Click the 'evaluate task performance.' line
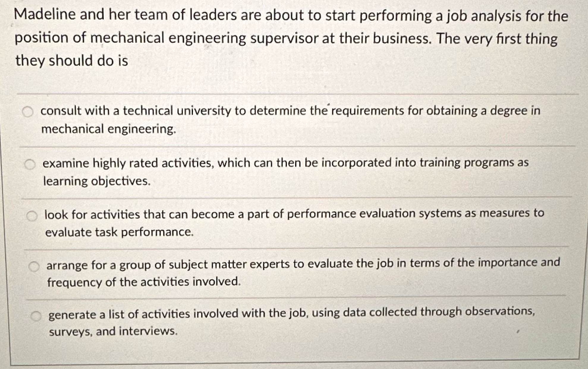 pyautogui.click(x=120, y=232)
